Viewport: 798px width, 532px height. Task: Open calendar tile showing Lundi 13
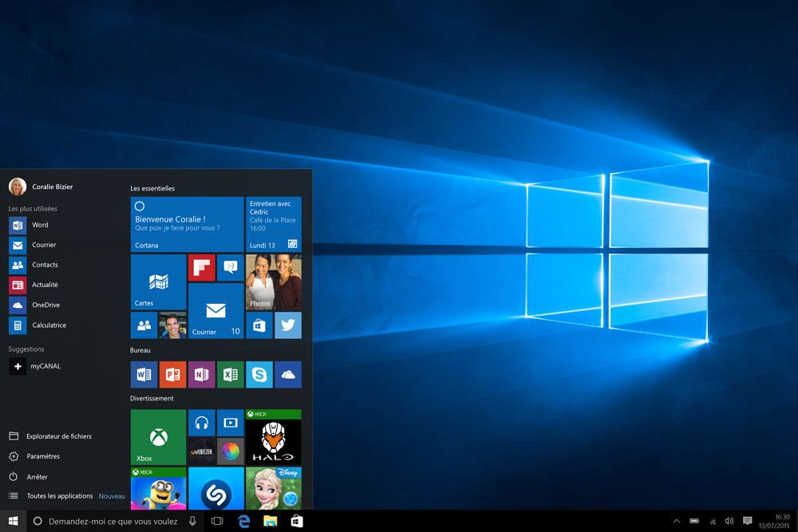click(x=273, y=224)
